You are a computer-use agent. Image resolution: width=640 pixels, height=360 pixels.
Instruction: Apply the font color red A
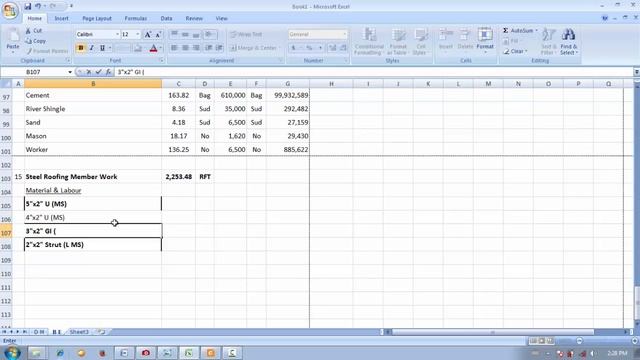click(153, 48)
